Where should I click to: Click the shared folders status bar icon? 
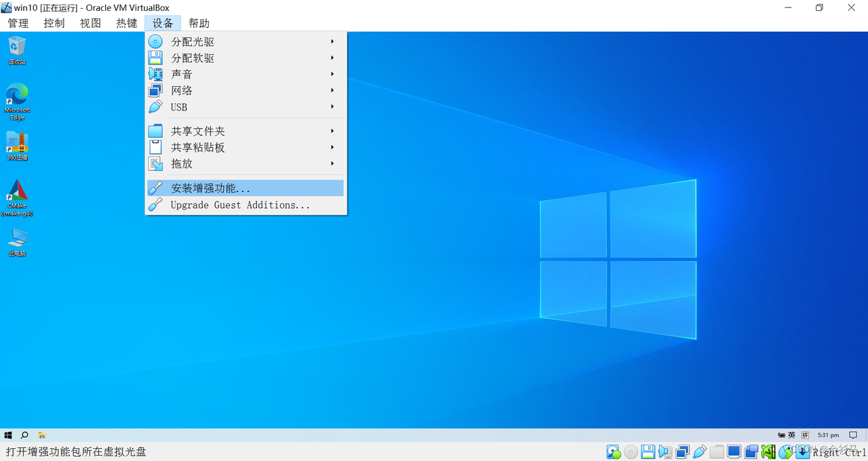tap(717, 452)
